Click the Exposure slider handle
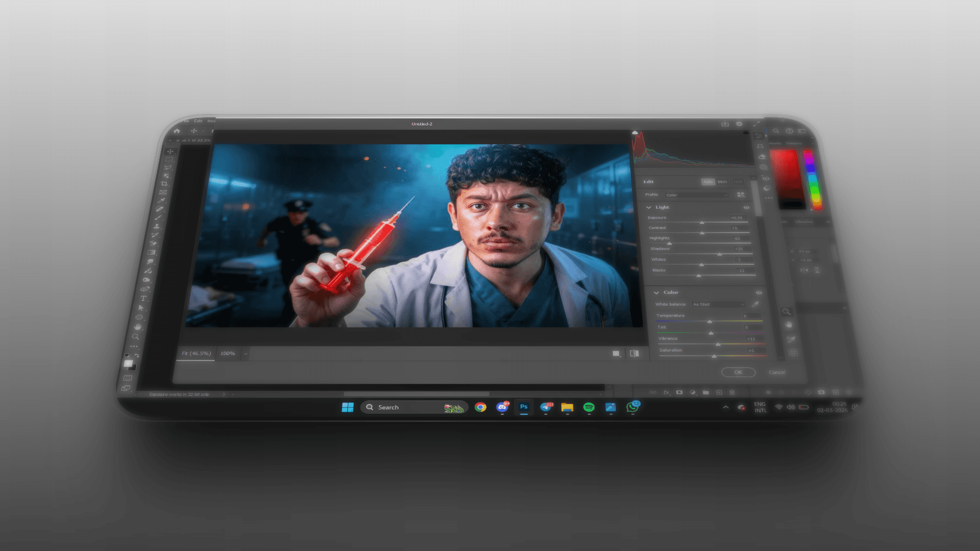Viewport: 980px width, 551px height. click(702, 222)
